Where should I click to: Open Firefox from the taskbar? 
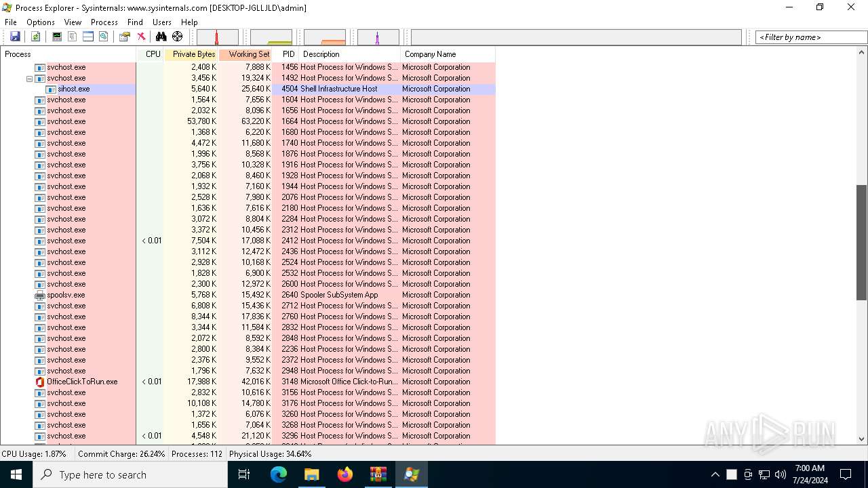(345, 474)
